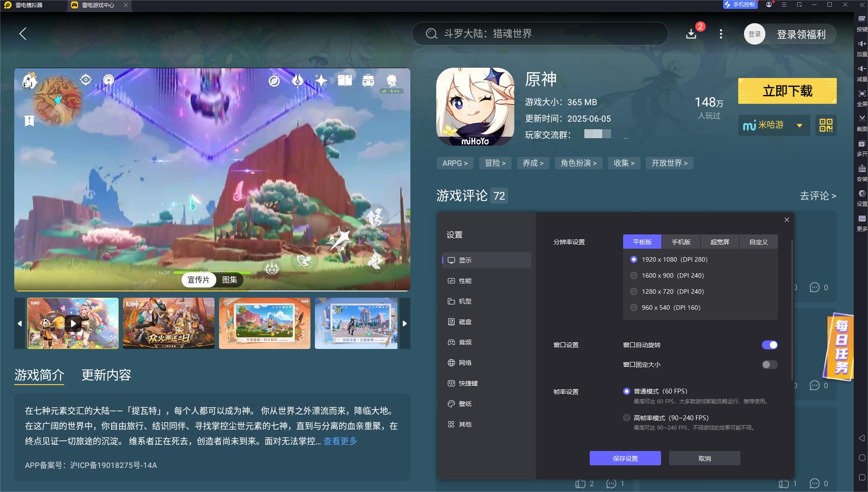The height and width of the screenshot is (492, 868).
Task: Enable 窗口固定大小 toggle
Action: (769, 365)
